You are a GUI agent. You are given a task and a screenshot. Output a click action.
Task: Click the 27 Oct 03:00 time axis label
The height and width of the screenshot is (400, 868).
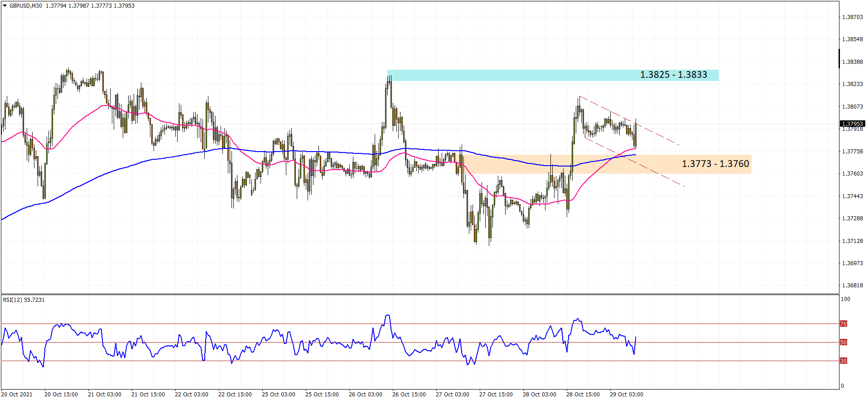453,395
